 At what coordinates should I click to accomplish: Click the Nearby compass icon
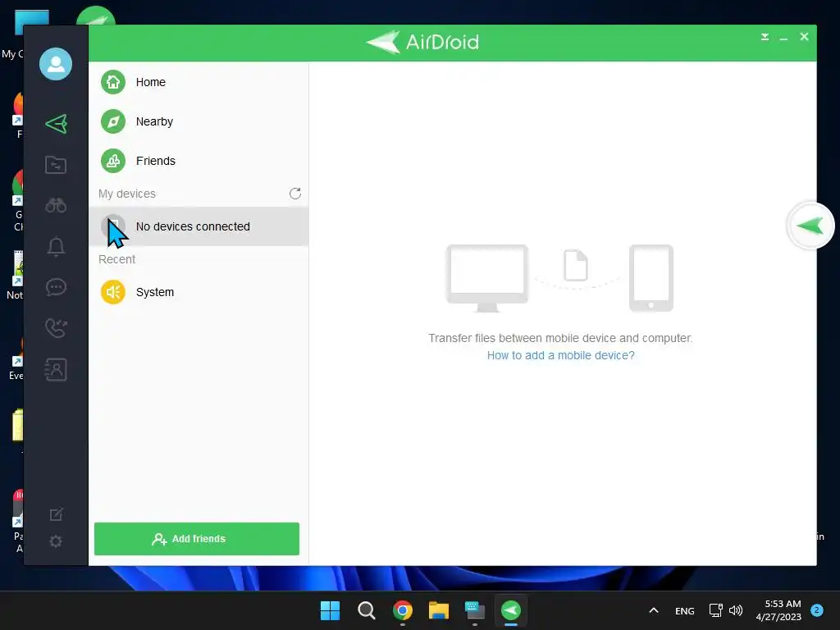pos(113,121)
